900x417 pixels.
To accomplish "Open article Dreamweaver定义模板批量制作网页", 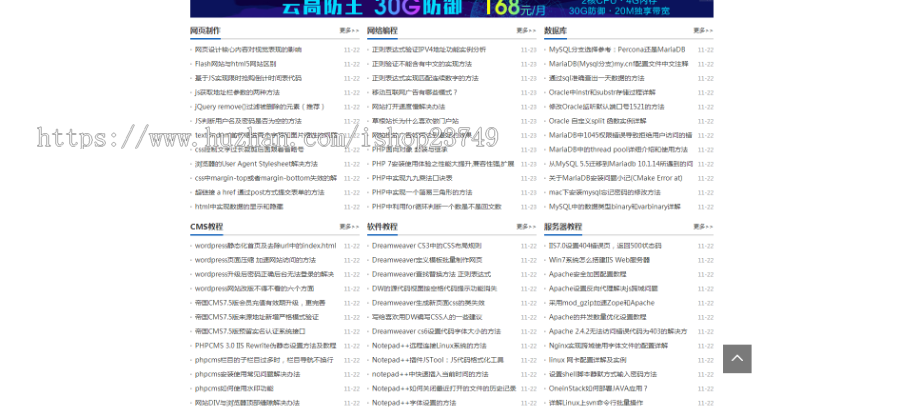I will [x=427, y=260].
